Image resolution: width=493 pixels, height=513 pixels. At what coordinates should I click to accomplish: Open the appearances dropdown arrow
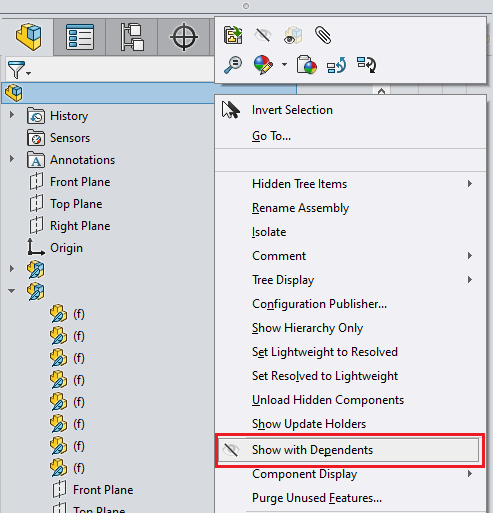[284, 65]
